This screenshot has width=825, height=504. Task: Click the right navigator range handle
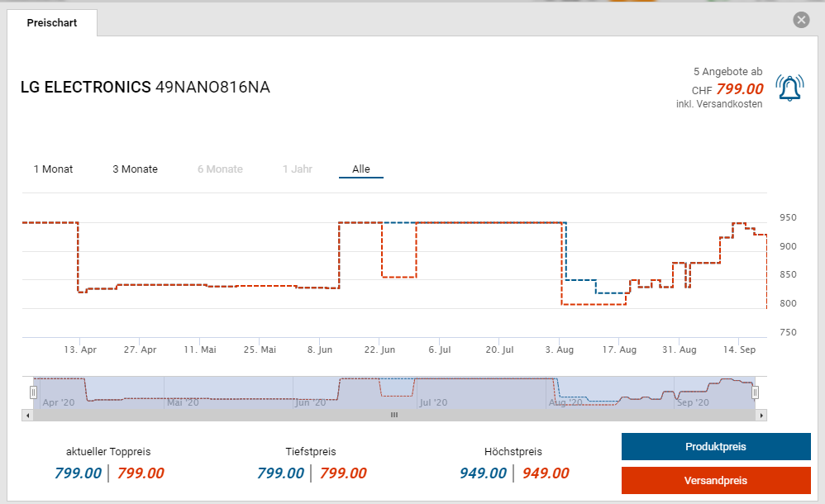(x=755, y=392)
